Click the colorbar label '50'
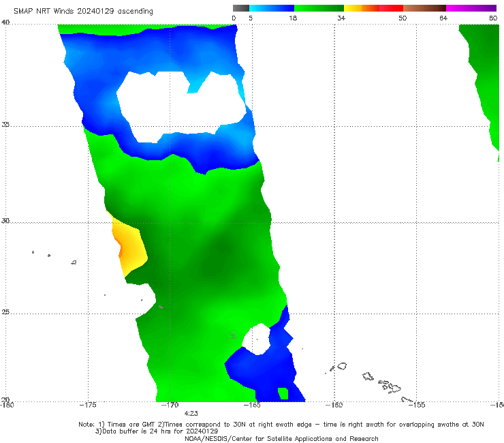Image resolution: width=504 pixels, height=443 pixels. [403, 18]
